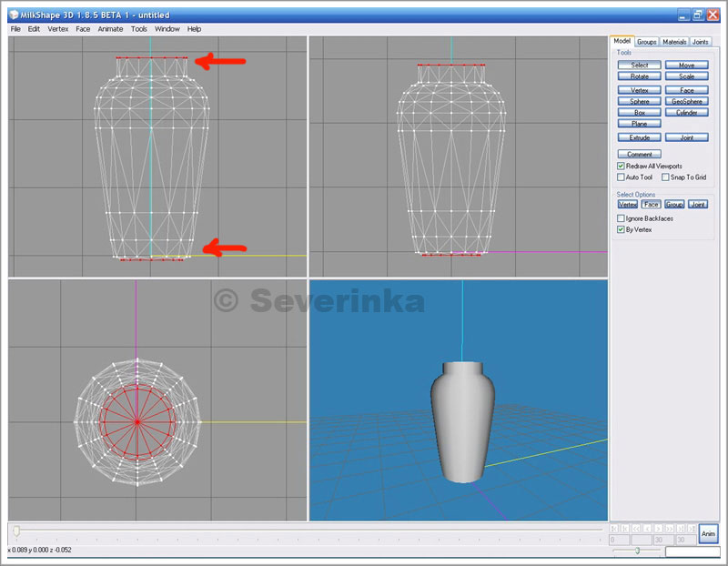
Task: Enable the Snap To Grid checkbox
Action: 665,177
